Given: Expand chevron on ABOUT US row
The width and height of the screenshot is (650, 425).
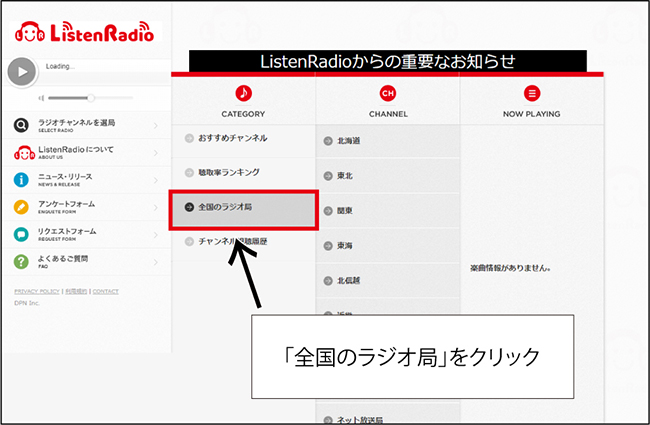Looking at the screenshot, I should [156, 153].
